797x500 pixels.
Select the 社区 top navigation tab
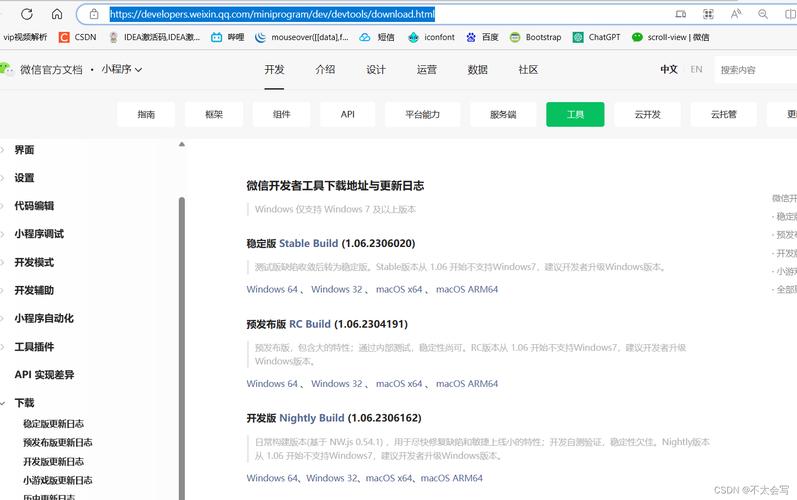coord(528,70)
